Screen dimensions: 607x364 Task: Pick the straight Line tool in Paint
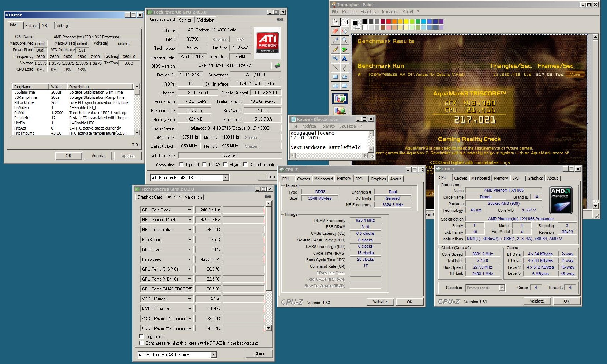coord(336,68)
